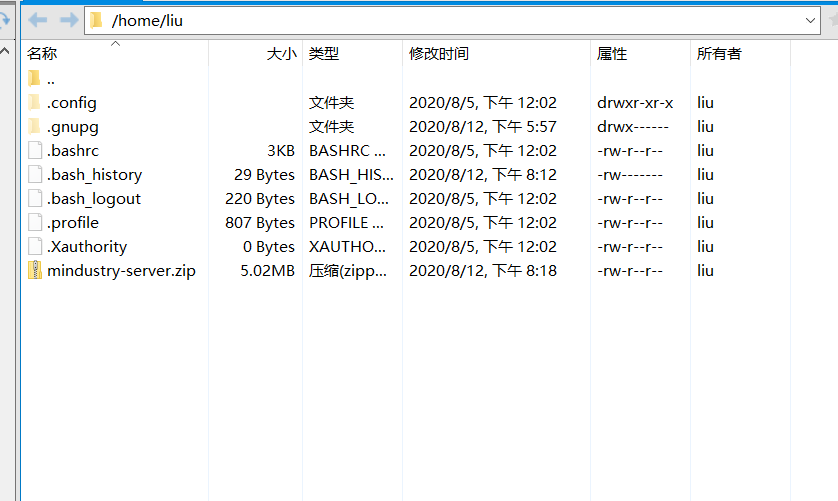Sort files by 大小 column header

tap(281, 54)
